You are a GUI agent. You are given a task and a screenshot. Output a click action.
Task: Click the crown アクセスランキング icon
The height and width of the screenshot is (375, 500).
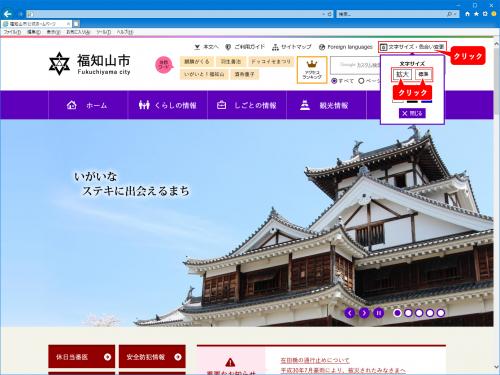[312, 64]
